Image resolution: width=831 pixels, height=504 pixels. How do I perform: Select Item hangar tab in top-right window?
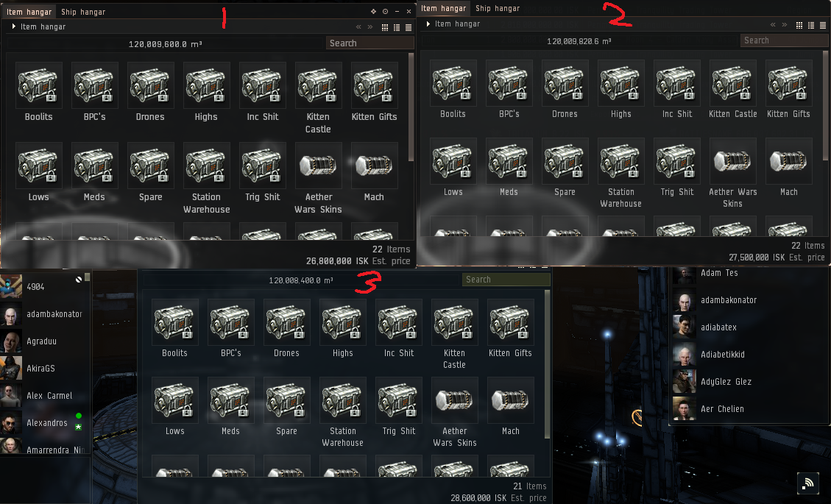tap(444, 9)
